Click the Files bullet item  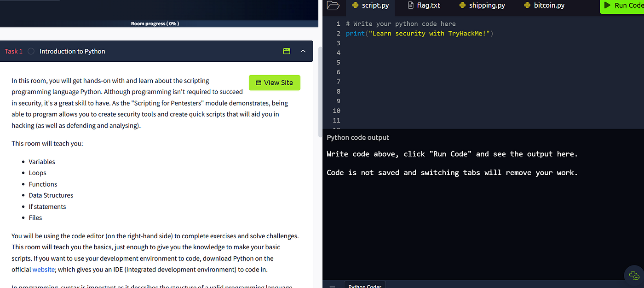(x=35, y=217)
